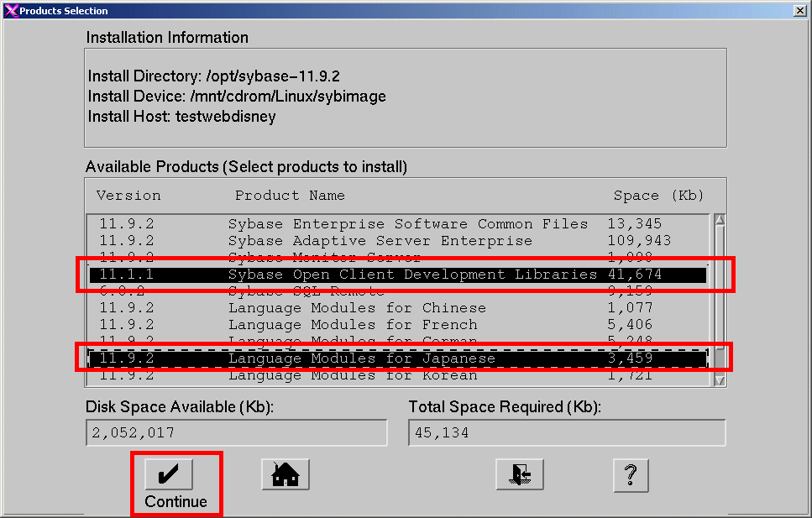Click the product list scroll down arrow

pyautogui.click(x=720, y=380)
